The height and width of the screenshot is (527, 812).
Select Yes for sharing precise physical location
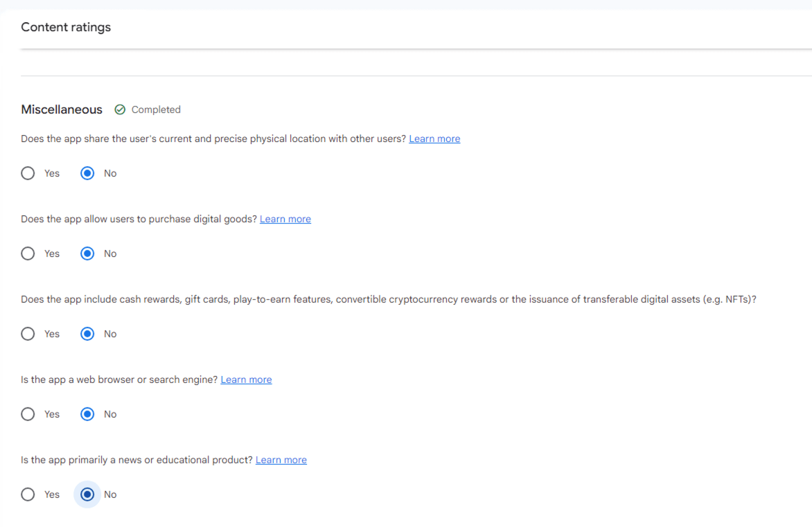(x=28, y=173)
